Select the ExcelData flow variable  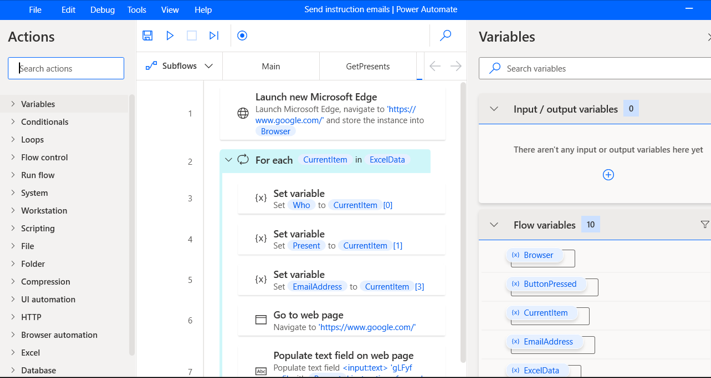tap(537, 370)
